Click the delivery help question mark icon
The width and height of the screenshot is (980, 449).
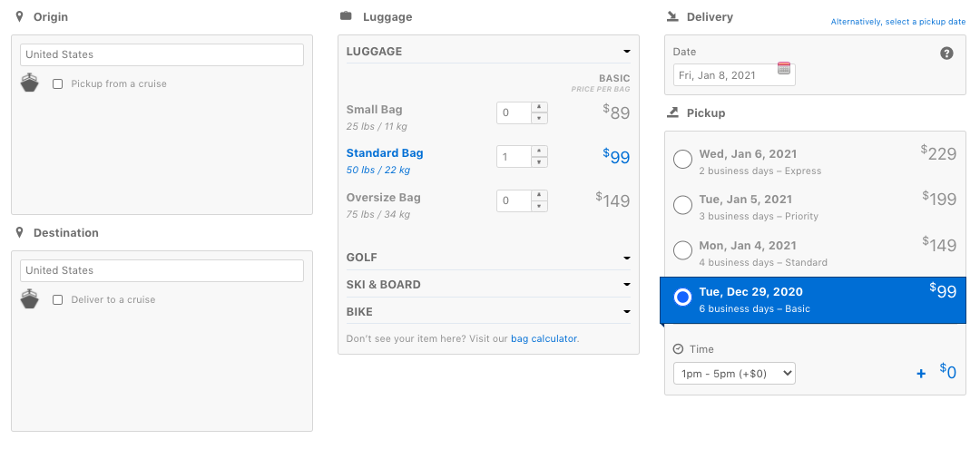(x=946, y=54)
